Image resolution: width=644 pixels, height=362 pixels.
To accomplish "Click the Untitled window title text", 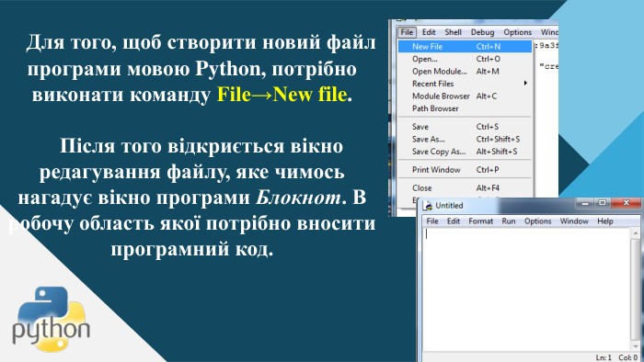I will 449,206.
